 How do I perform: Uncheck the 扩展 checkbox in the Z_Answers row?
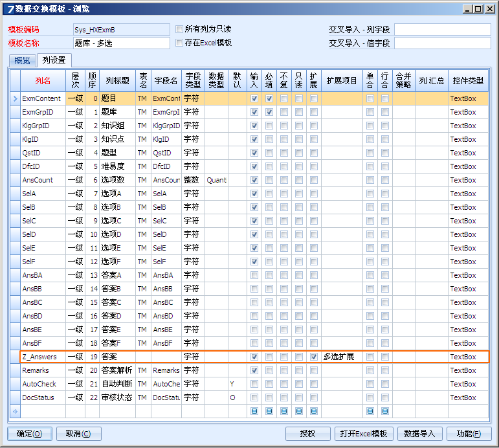[x=314, y=357]
